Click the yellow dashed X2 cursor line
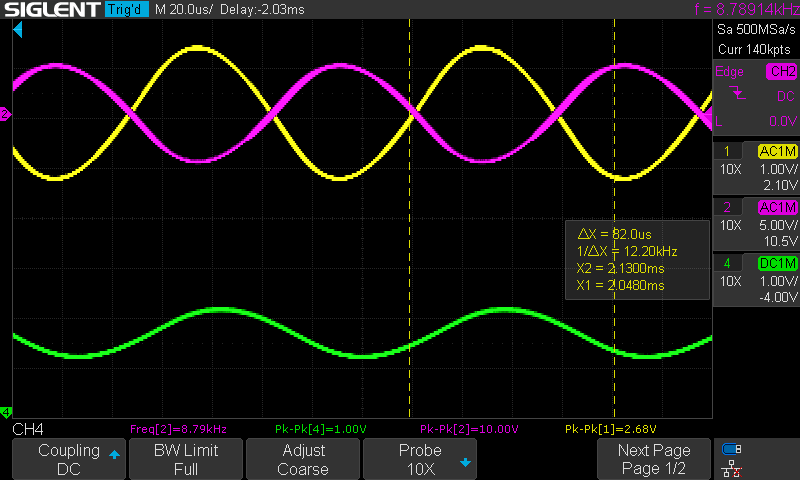The height and width of the screenshot is (480, 800). click(x=613, y=300)
